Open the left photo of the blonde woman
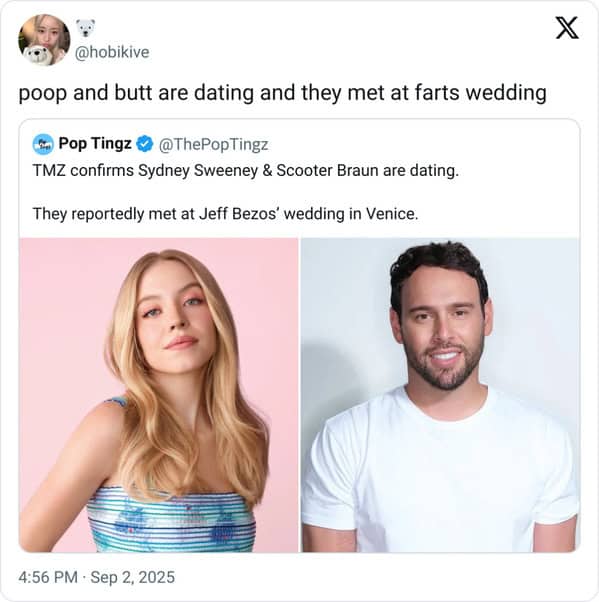 (159, 395)
